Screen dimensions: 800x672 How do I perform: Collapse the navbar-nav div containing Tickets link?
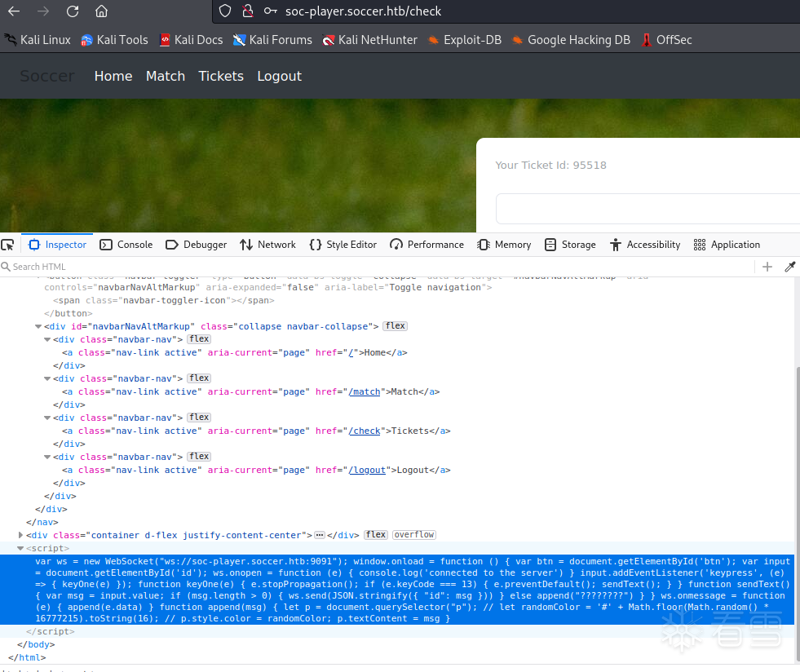coord(47,418)
